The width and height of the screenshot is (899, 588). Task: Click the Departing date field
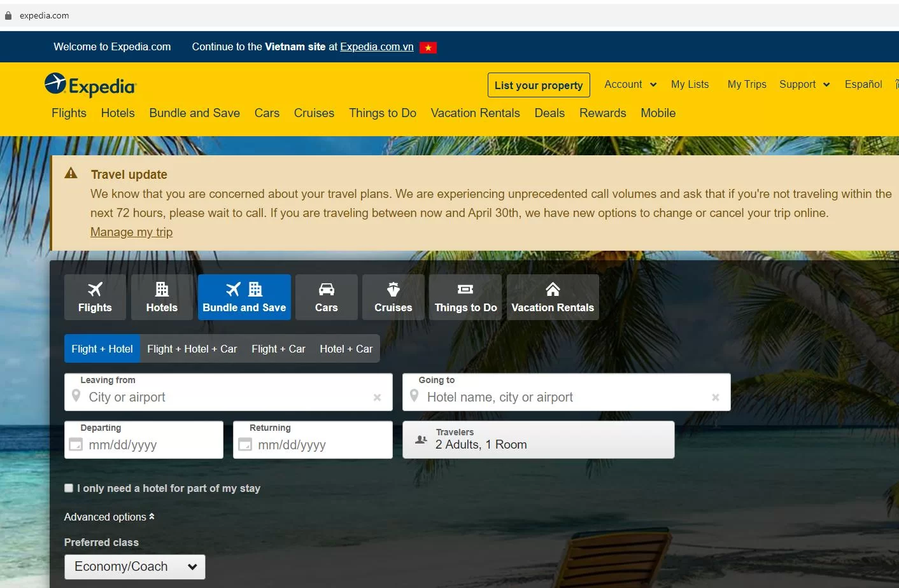144,440
